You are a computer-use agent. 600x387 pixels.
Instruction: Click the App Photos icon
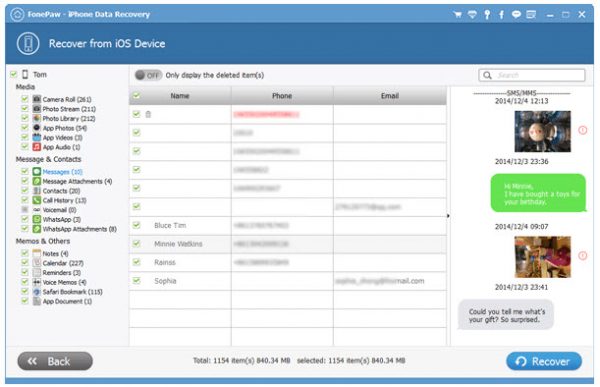click(37, 128)
